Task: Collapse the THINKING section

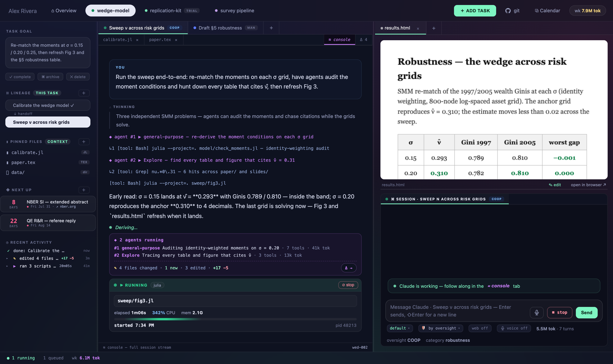Action: pyautogui.click(x=122, y=107)
